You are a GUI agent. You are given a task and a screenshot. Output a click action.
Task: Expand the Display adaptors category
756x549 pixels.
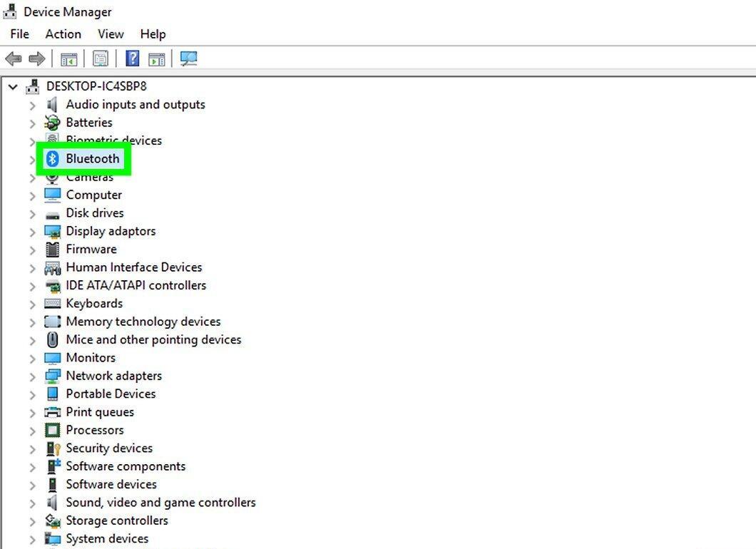tap(32, 232)
